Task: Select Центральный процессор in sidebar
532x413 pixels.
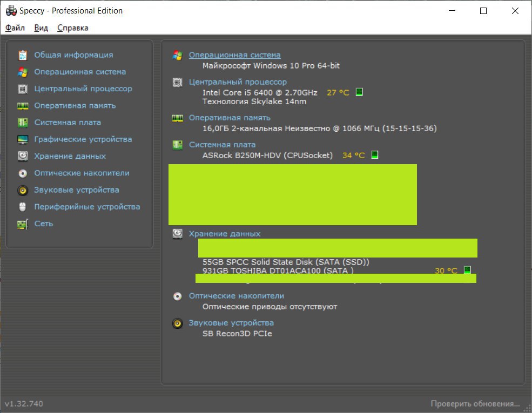Action: point(83,89)
